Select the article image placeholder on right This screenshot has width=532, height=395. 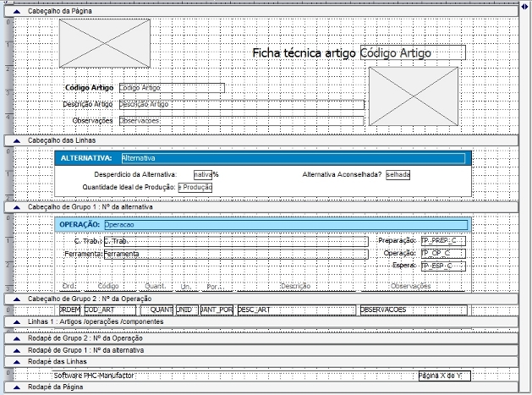(414, 96)
